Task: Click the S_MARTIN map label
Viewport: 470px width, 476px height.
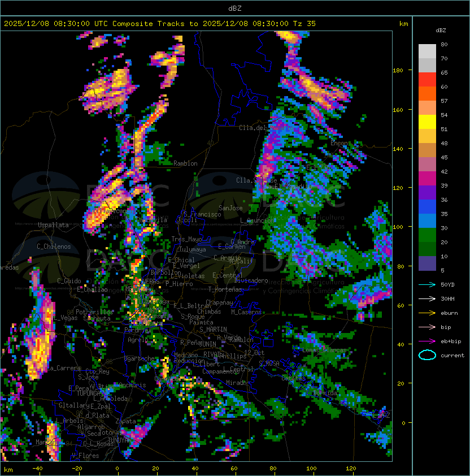Action: click(x=214, y=330)
